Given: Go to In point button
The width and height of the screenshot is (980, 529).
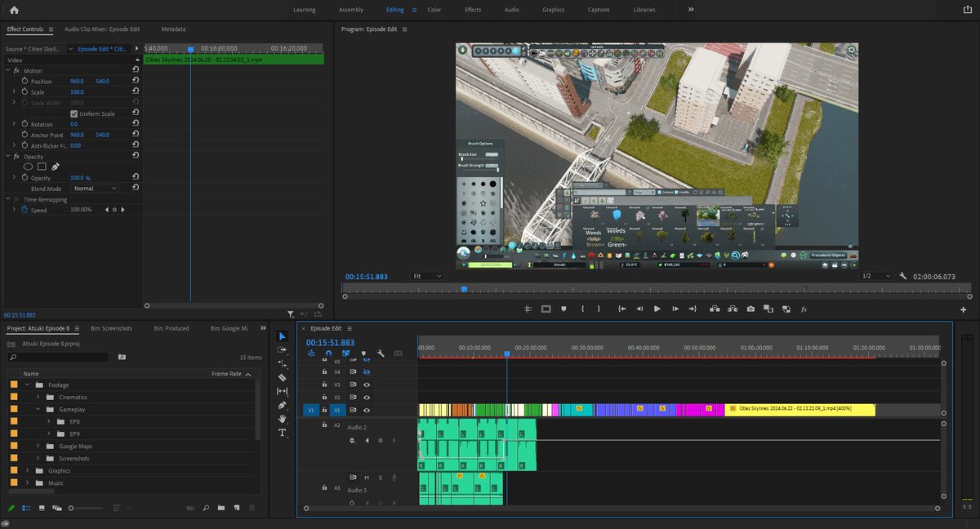Looking at the screenshot, I should [621, 309].
